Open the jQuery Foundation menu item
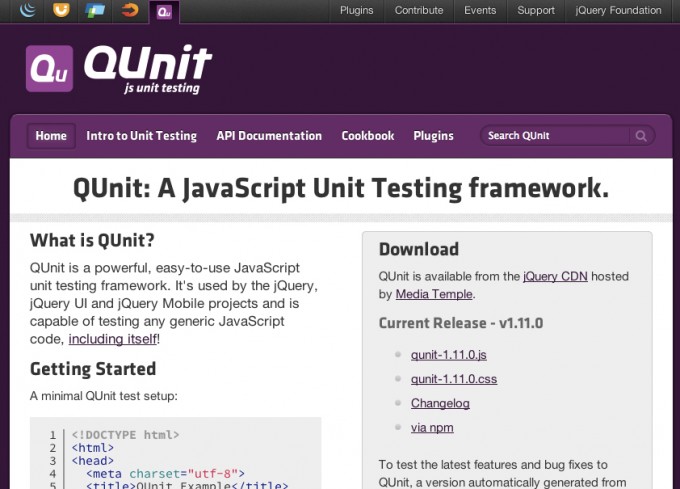 (618, 10)
